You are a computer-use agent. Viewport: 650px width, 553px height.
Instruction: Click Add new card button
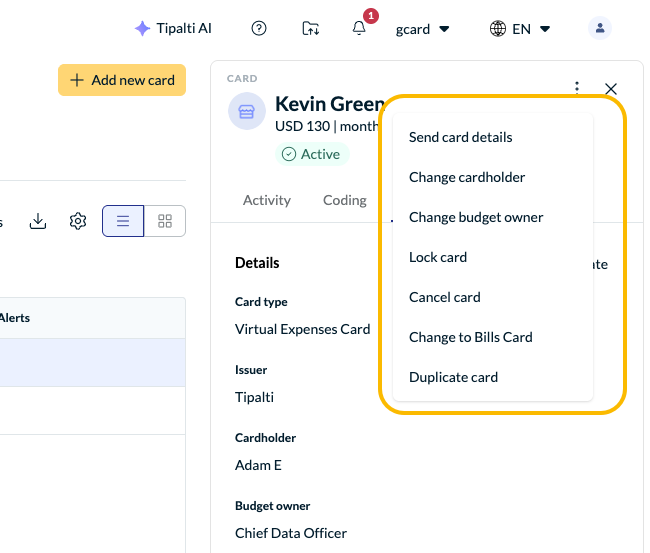click(122, 80)
